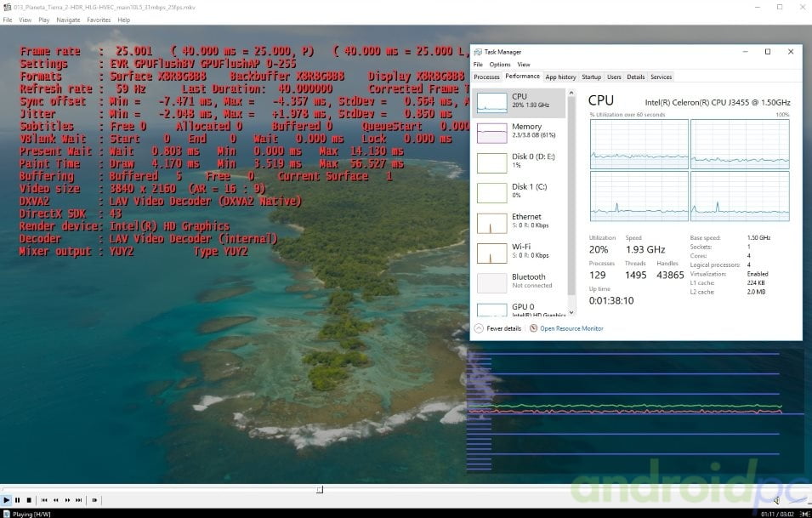Open the Details tab

(636, 77)
